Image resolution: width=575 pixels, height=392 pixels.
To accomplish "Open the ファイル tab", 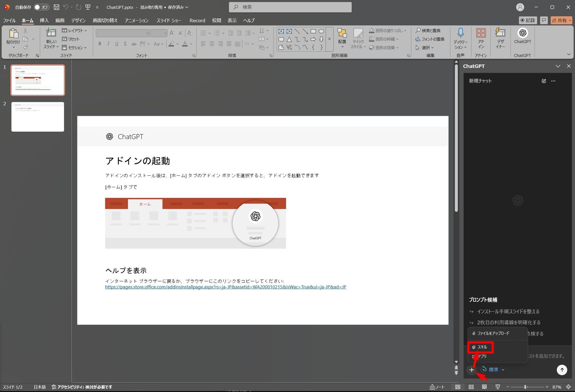I will pyautogui.click(x=9, y=20).
